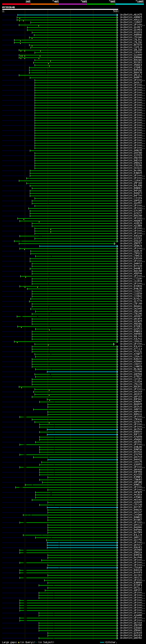
Task: Select hit label UniRef100_B6T8I5
Action: tap(131, 45)
